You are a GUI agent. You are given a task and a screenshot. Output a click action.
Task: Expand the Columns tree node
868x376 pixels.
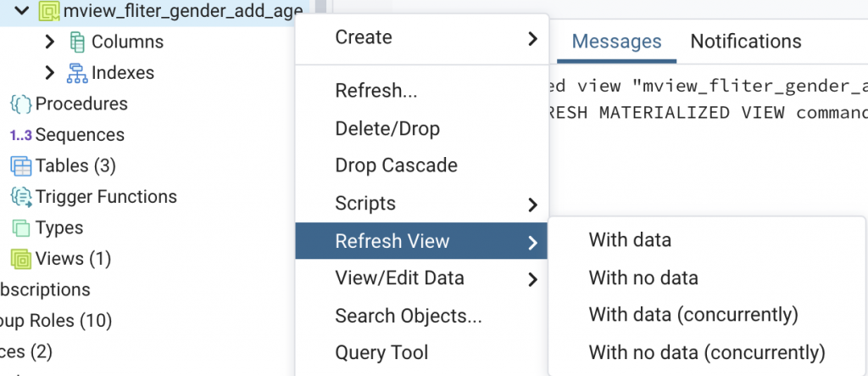[x=49, y=42]
